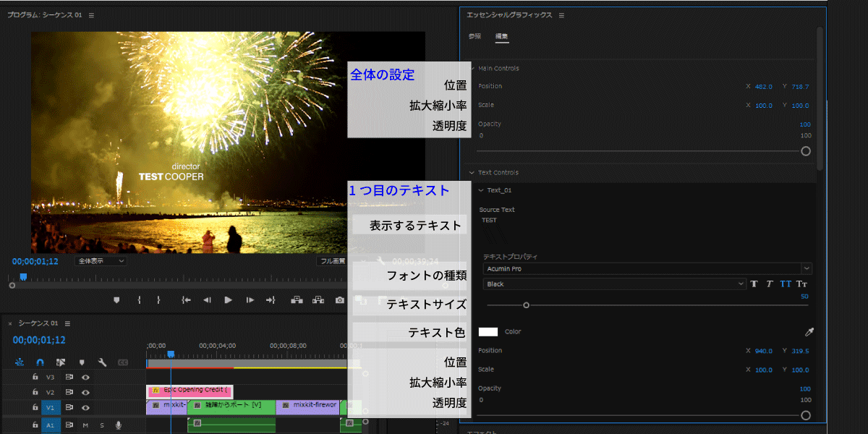Toggle lock on V1 track
This screenshot has width=868, height=434.
[35, 407]
